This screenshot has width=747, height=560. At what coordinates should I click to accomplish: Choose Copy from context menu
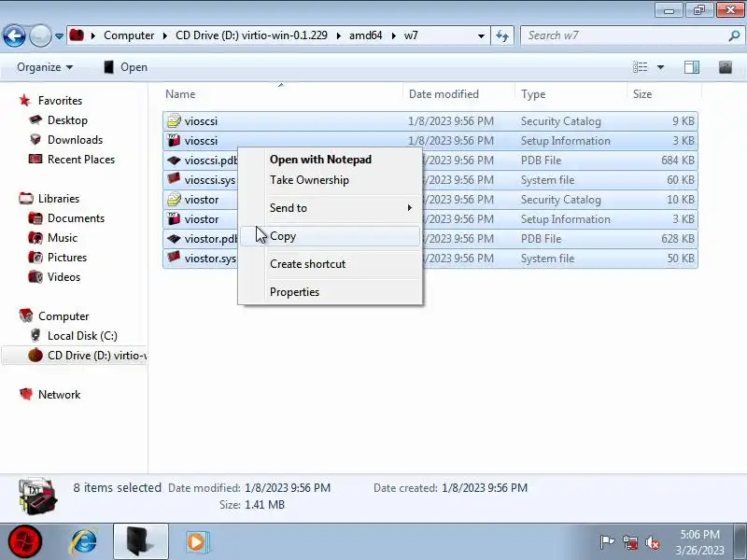[330, 236]
